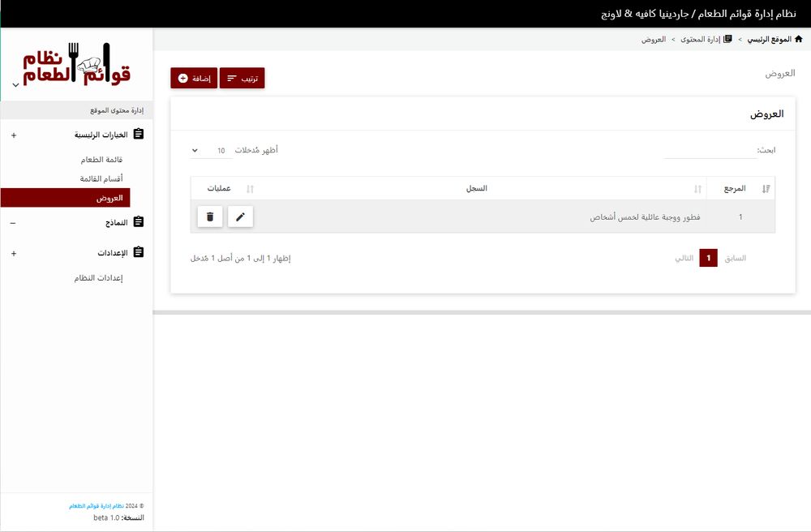811x532 pixels.
Task: Expand the الإعدادات section with the plus
Action: point(13,252)
